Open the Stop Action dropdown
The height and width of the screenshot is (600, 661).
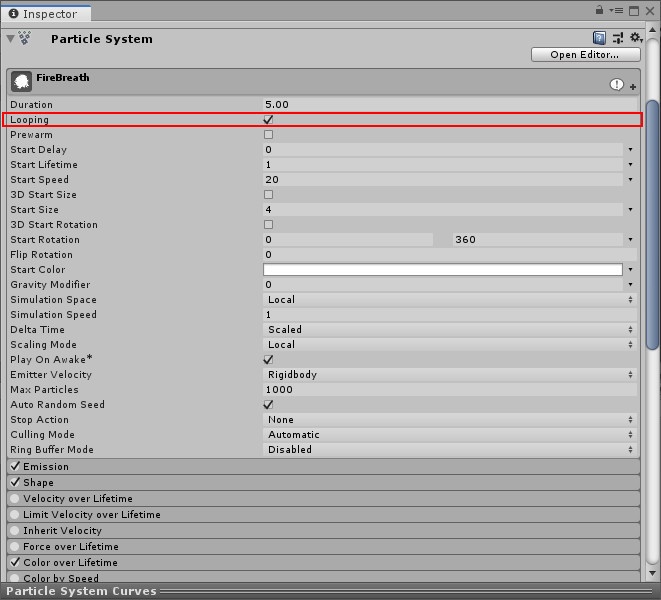click(450, 420)
